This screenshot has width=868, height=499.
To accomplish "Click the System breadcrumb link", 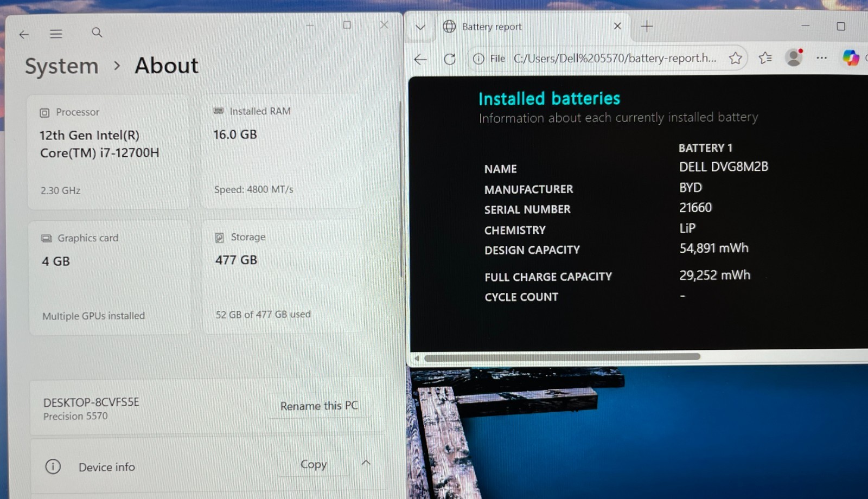I will tap(62, 66).
